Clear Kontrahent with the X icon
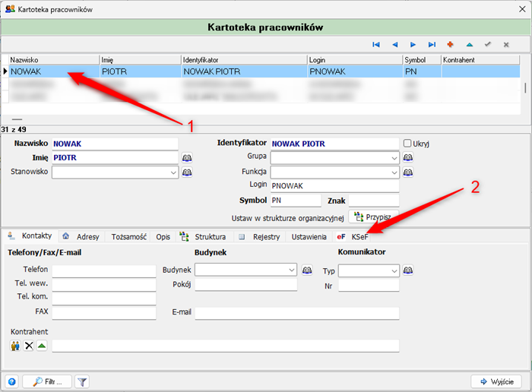 29,346
